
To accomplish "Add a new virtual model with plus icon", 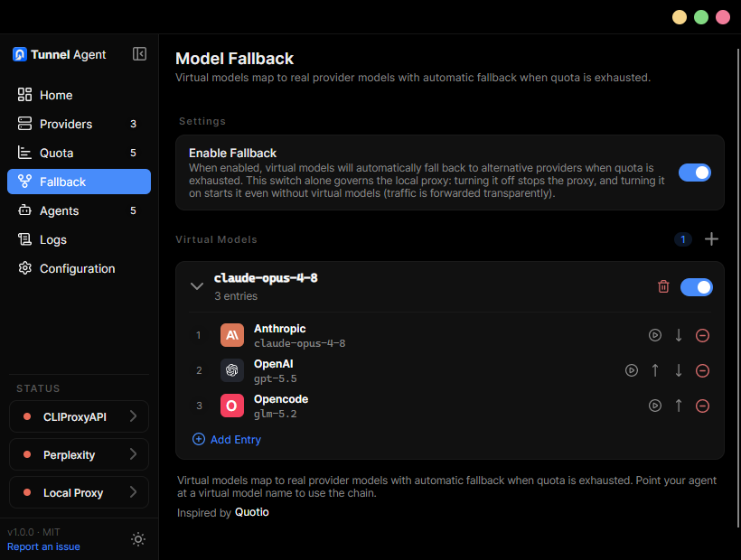I will (x=711, y=239).
